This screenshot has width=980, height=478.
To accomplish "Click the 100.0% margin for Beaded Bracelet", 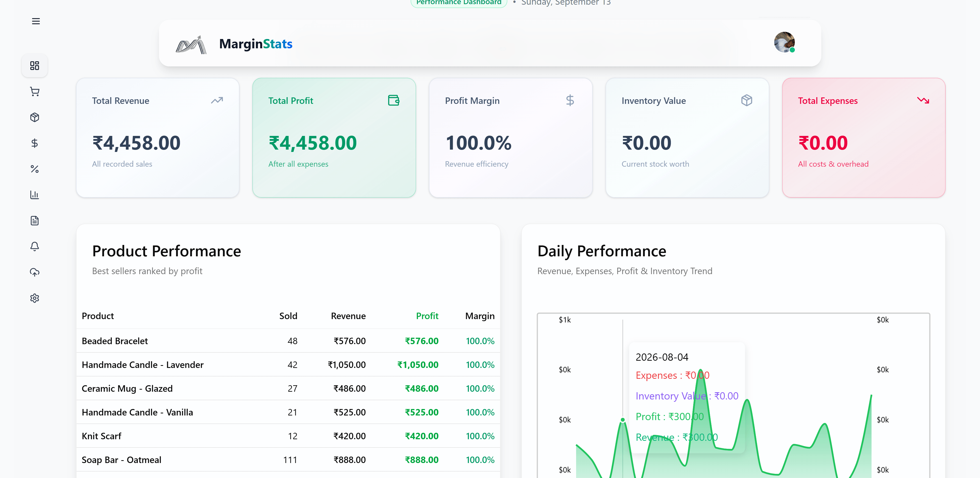I will [x=480, y=341].
